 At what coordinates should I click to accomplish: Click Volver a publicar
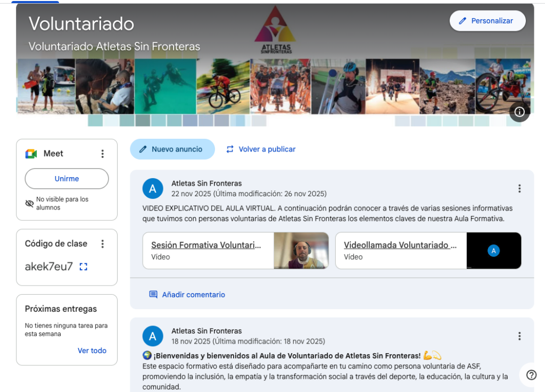coord(261,149)
